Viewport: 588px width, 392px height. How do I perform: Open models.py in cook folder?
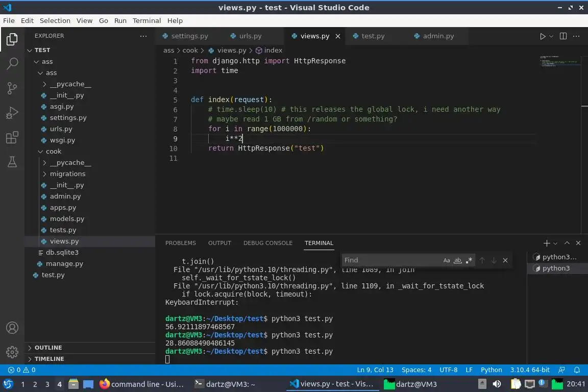67,218
